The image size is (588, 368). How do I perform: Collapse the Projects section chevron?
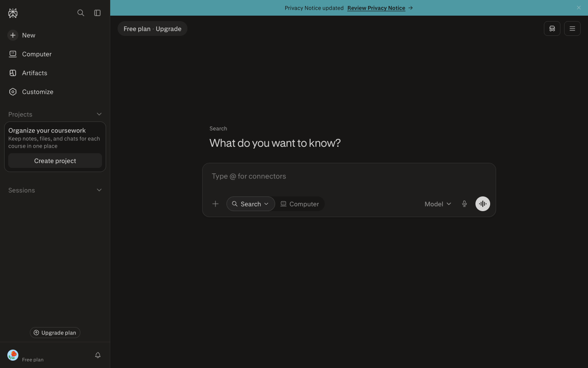(99, 114)
